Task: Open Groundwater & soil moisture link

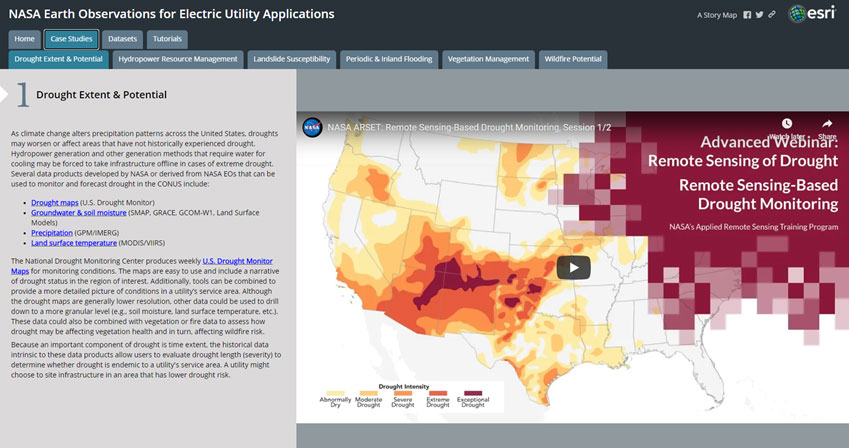Action: [x=79, y=213]
